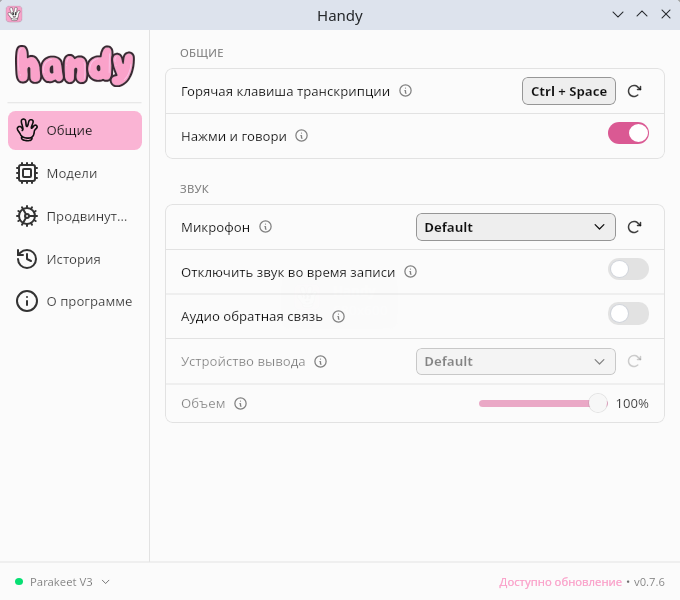Open the Устройство вывода Default dropdown
680x600 pixels.
[516, 361]
